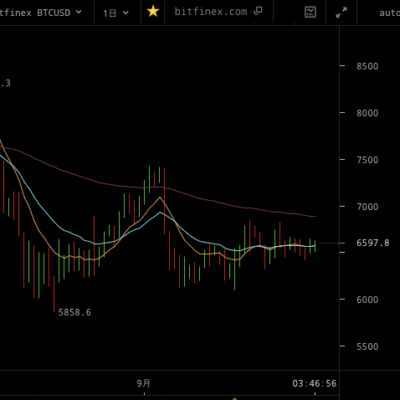The width and height of the screenshot is (400, 400).
Task: Click the 5500 price axis label
Action: 367,347
